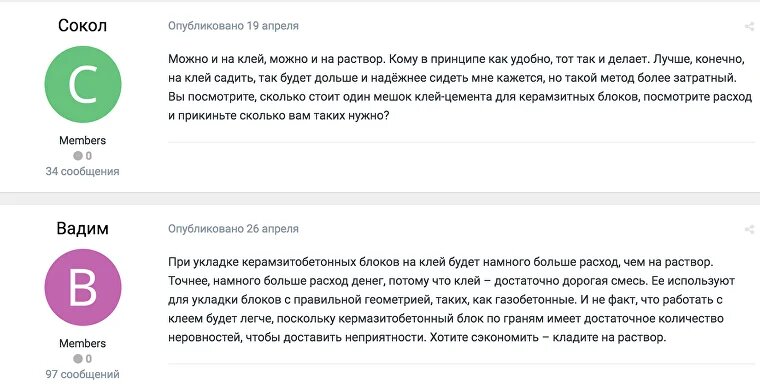Screen dimensions: 760x391
Task: Click the Members group label under Вадим
Action: tap(82, 344)
